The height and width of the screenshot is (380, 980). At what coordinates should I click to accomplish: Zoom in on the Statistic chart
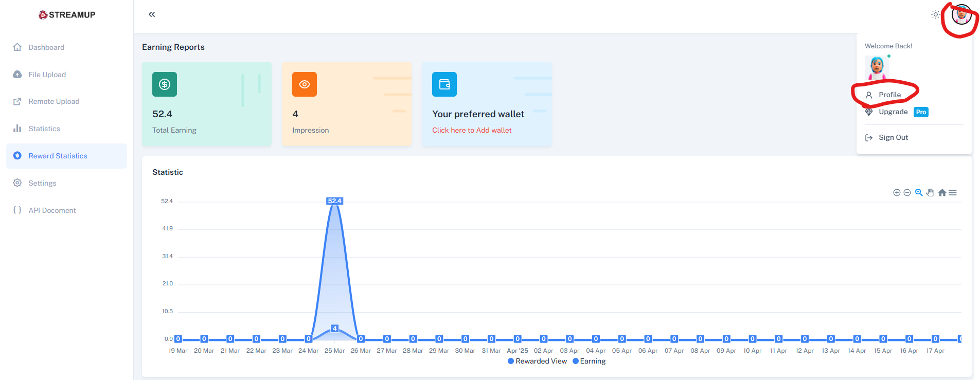(x=897, y=193)
